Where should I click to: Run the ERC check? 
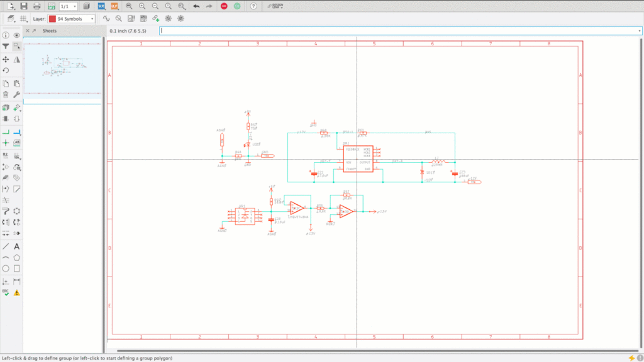6,292
